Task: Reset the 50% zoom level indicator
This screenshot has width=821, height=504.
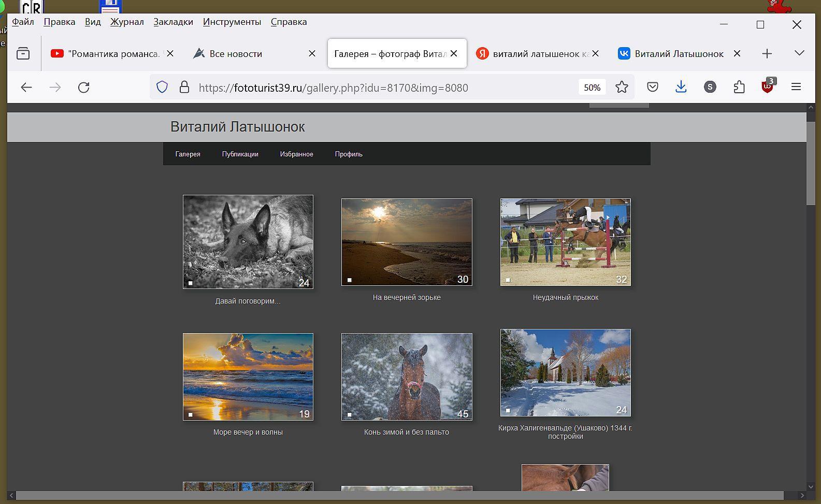Action: coord(592,88)
